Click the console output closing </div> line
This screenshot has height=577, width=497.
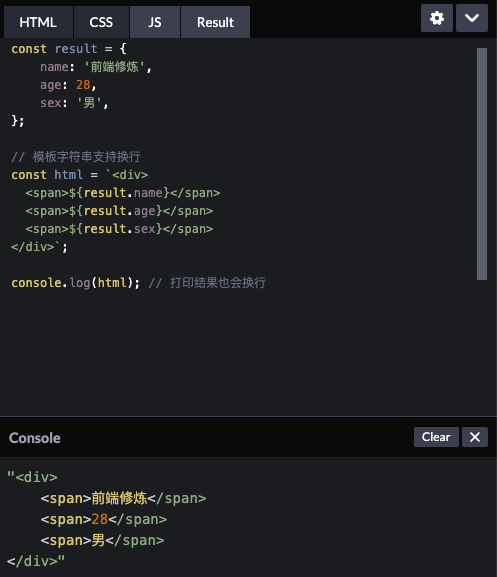click(36, 561)
